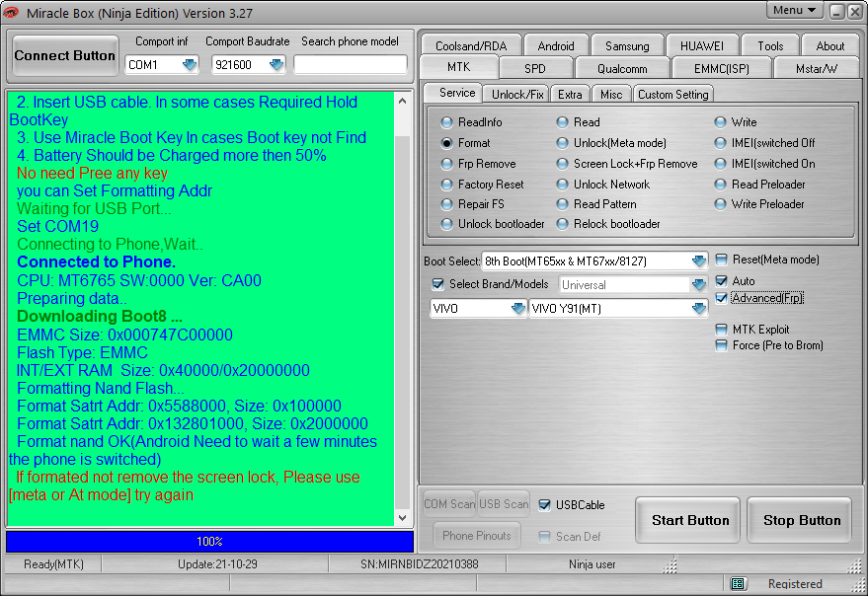Open the About tab
868x596 pixels.
(829, 46)
